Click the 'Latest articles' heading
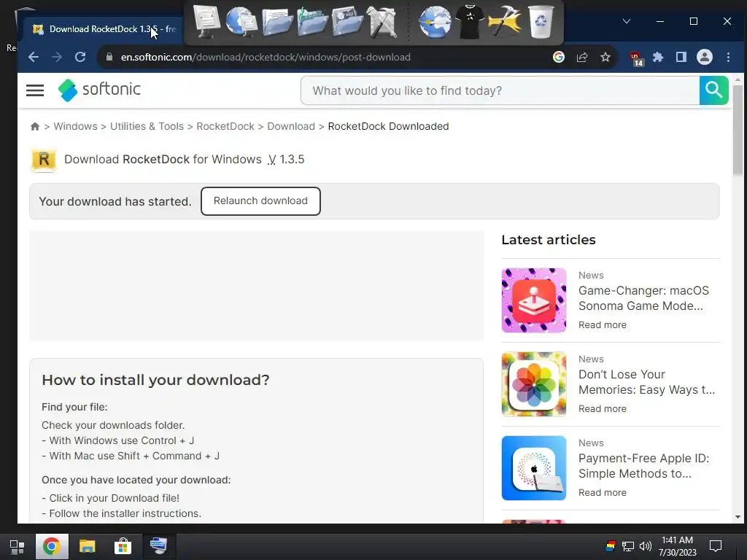The image size is (747, 560). [x=549, y=239]
